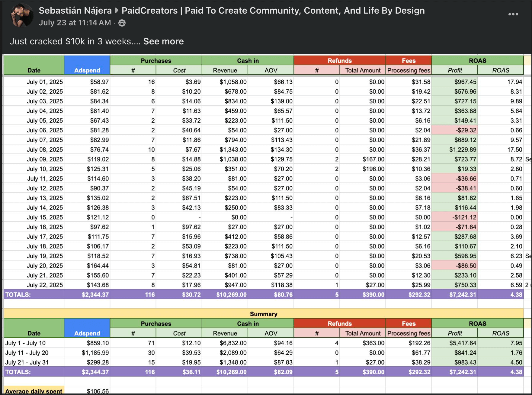Expand post text with See more
The width and height of the screenshot is (532, 395).
point(163,41)
